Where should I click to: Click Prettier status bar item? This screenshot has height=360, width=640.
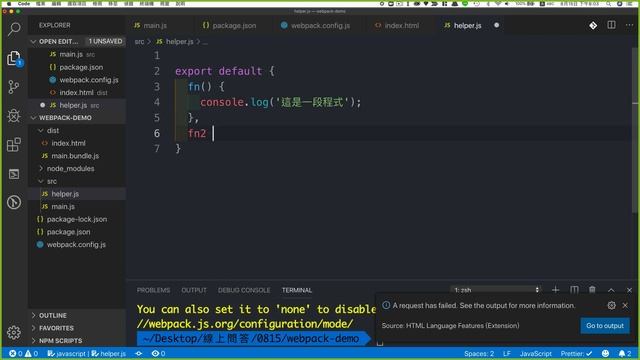pyautogui.click(x=576, y=353)
